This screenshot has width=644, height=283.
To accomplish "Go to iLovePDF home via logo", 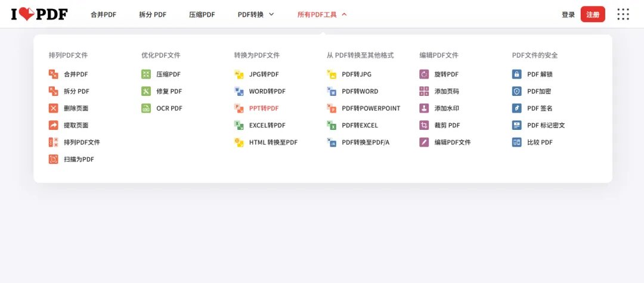I will click(39, 14).
